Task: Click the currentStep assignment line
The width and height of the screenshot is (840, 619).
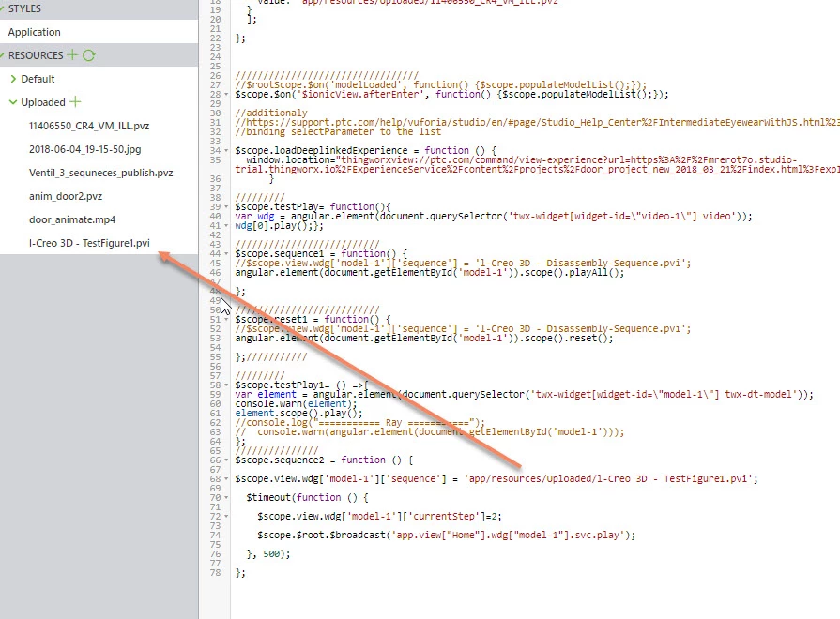Action: point(379,516)
